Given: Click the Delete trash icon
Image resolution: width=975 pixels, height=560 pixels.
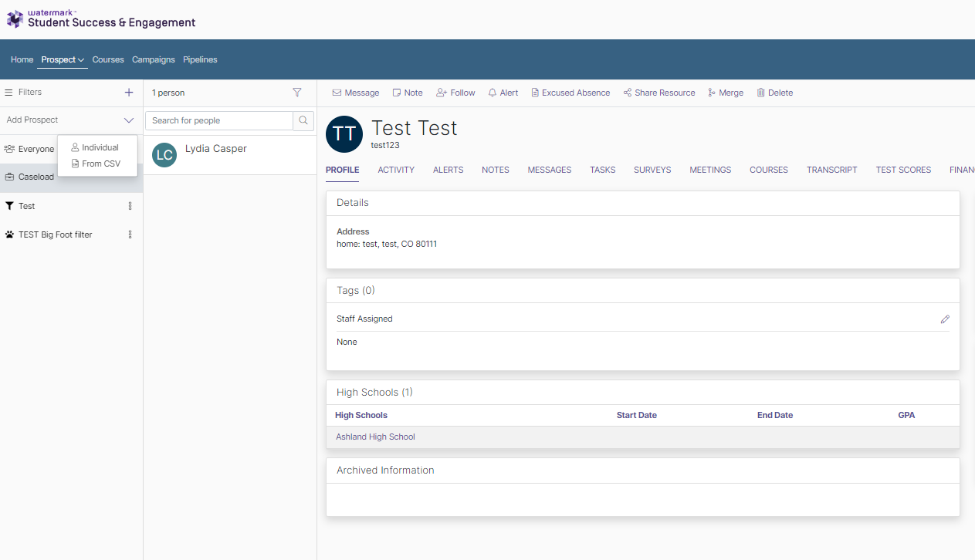Looking at the screenshot, I should pyautogui.click(x=760, y=93).
